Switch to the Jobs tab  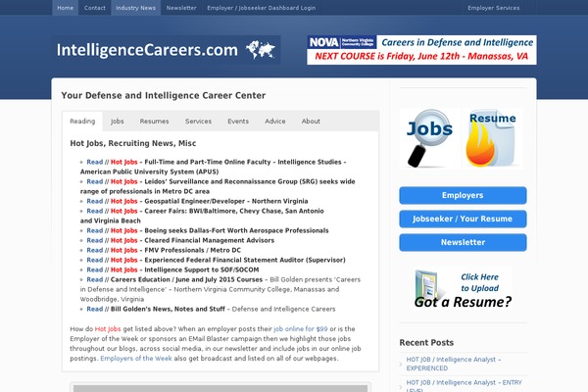(x=117, y=122)
